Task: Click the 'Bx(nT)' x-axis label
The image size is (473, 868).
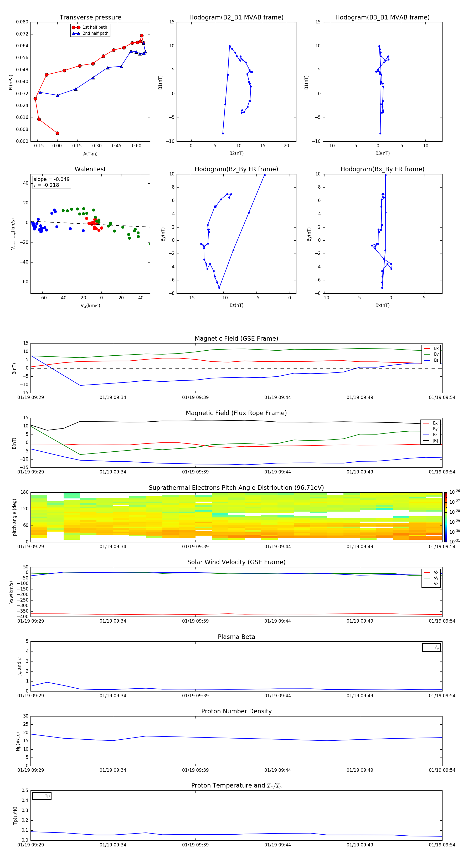Action: point(382,305)
